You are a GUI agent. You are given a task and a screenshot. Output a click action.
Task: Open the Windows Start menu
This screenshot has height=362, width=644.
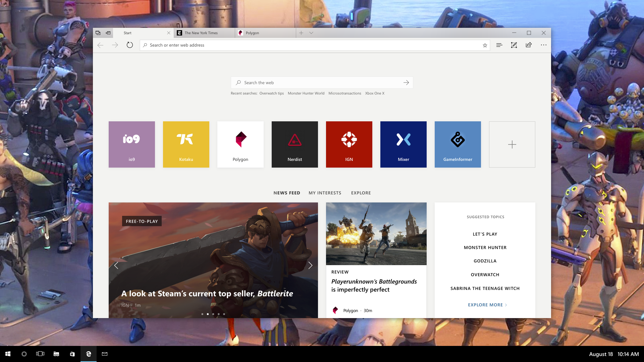coord(8,354)
